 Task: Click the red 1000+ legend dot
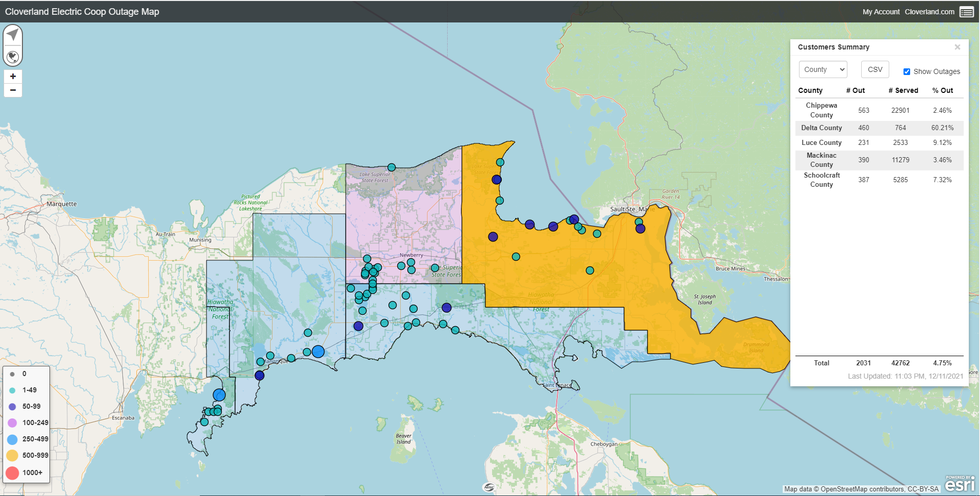click(x=12, y=473)
